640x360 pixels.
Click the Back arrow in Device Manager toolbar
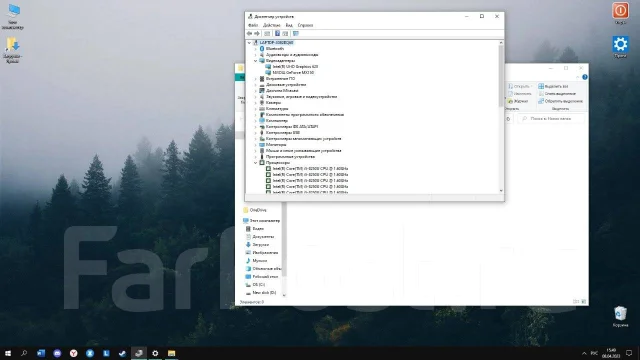click(249, 33)
